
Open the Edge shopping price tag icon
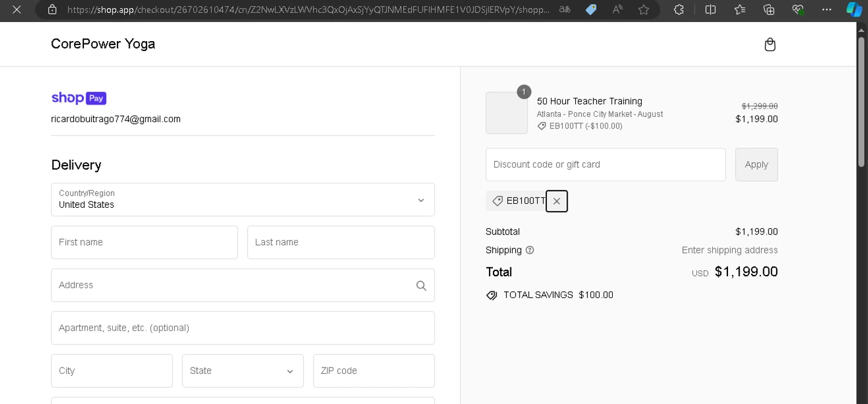591,10
